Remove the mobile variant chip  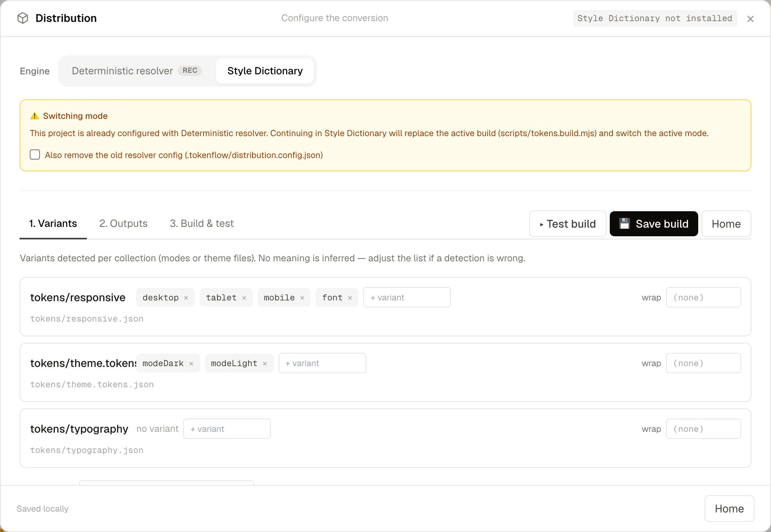tap(302, 298)
